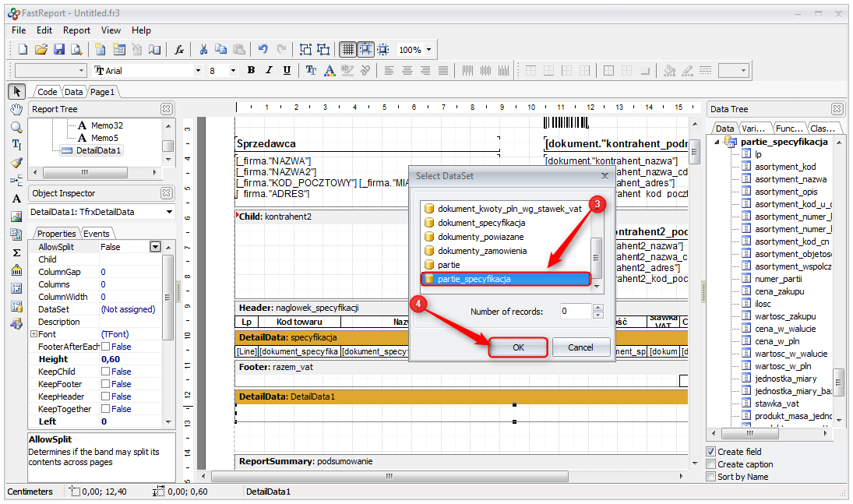Viewport: 853px width, 504px height.
Task: Click OK in Select DataSet dialog
Action: (x=518, y=347)
